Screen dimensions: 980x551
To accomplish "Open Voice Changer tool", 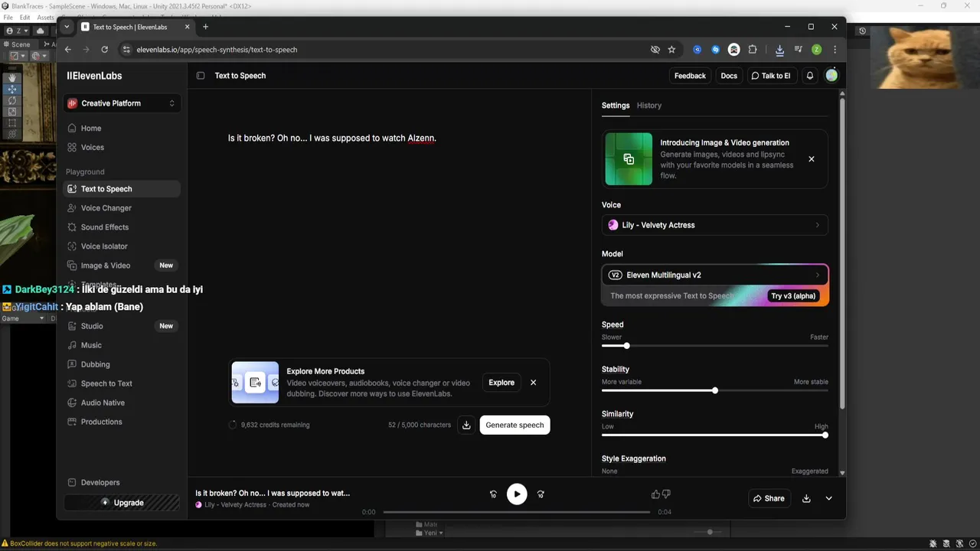I will click(122, 208).
